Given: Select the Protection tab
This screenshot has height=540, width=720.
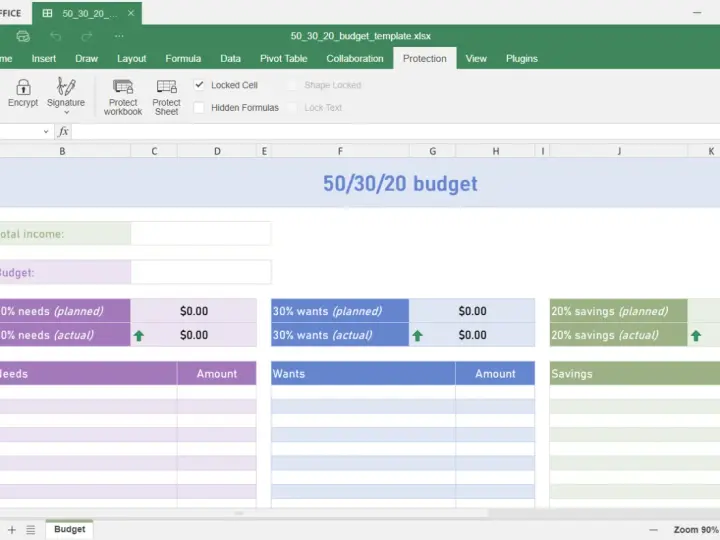Looking at the screenshot, I should pos(425,58).
